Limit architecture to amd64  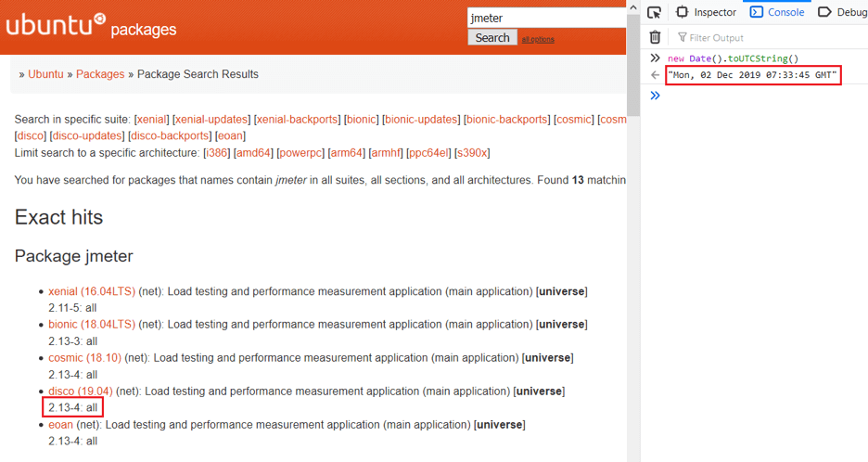[x=253, y=153]
